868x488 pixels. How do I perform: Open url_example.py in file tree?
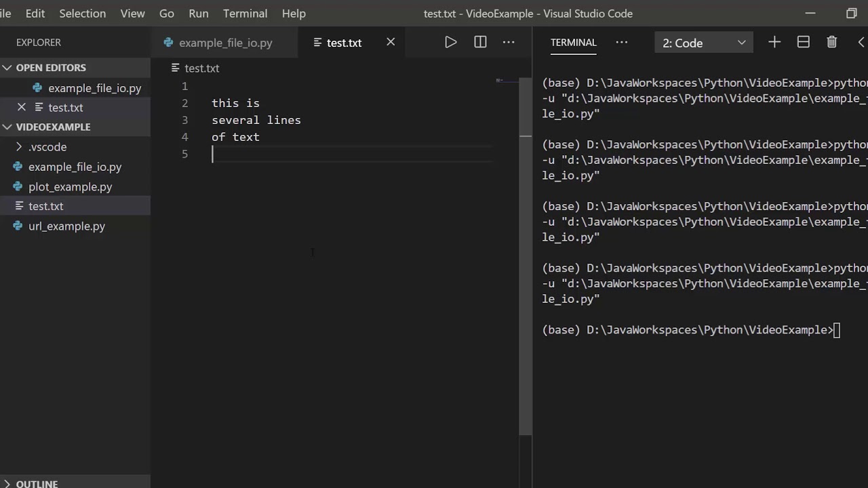(66, 226)
